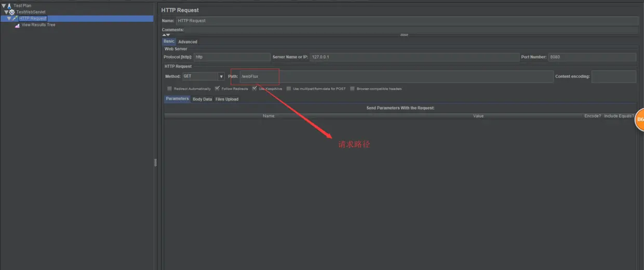Click the Name column header in parameters table
The width and height of the screenshot is (644, 270).
tap(269, 116)
